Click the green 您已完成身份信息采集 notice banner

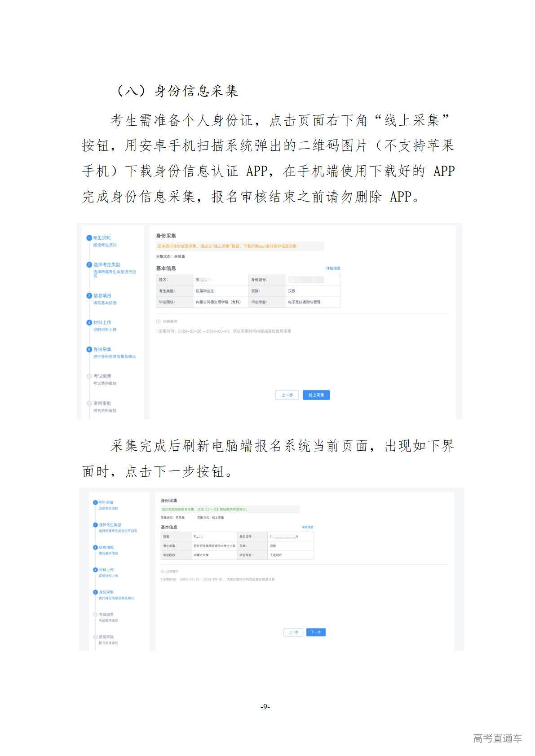point(230,510)
